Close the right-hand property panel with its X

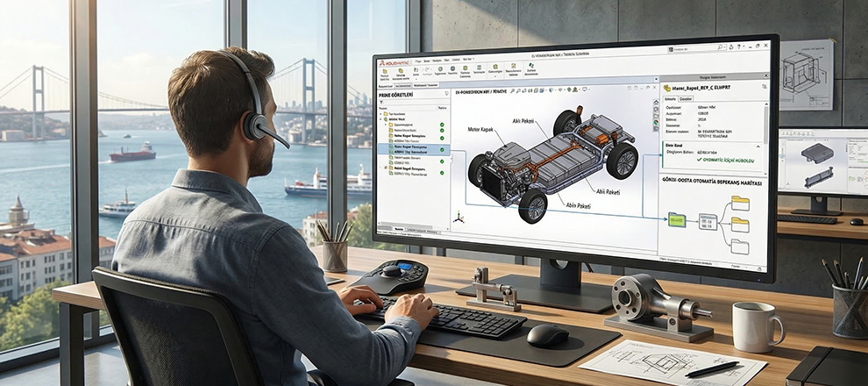(x=766, y=75)
